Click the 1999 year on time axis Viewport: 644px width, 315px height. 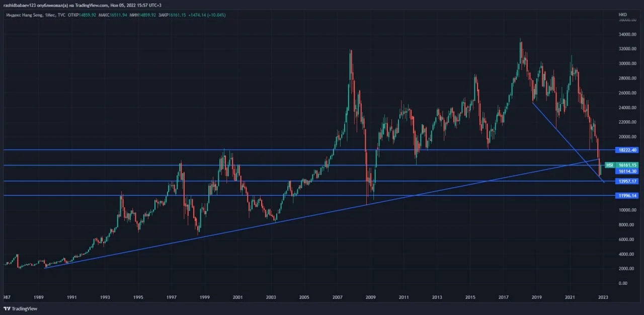coord(205,297)
